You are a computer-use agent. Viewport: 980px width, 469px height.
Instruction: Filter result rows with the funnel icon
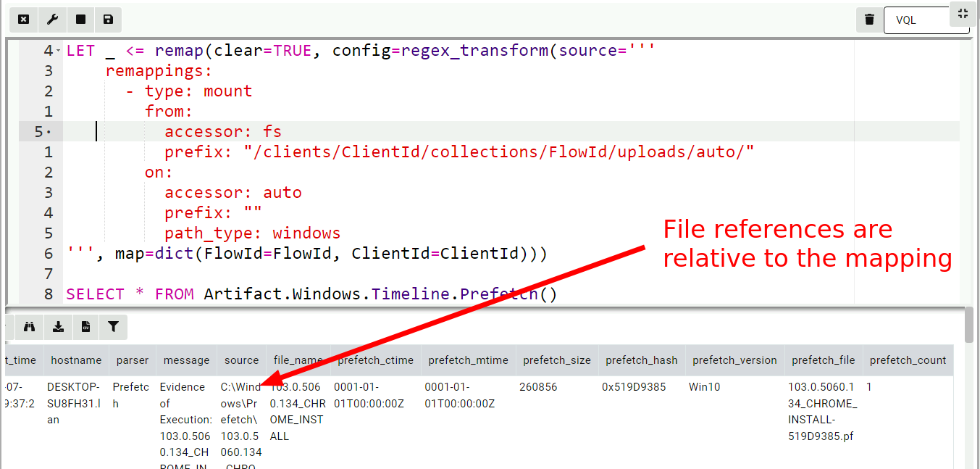tap(113, 327)
